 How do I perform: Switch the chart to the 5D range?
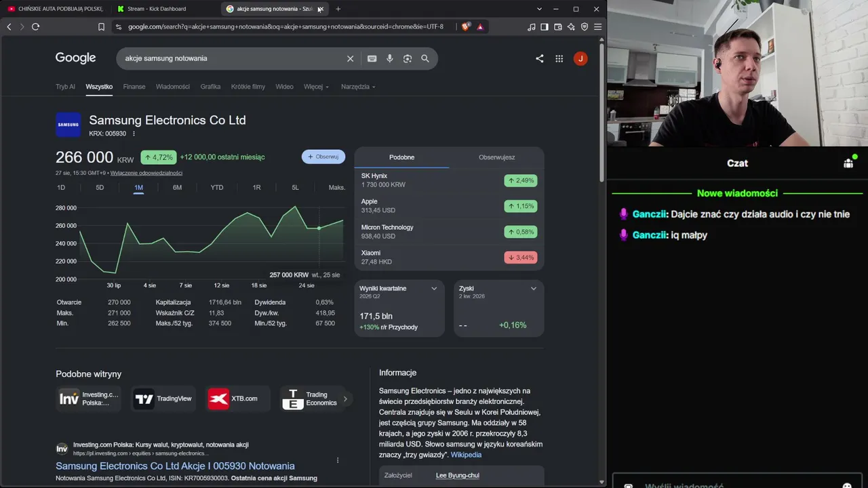100,188
